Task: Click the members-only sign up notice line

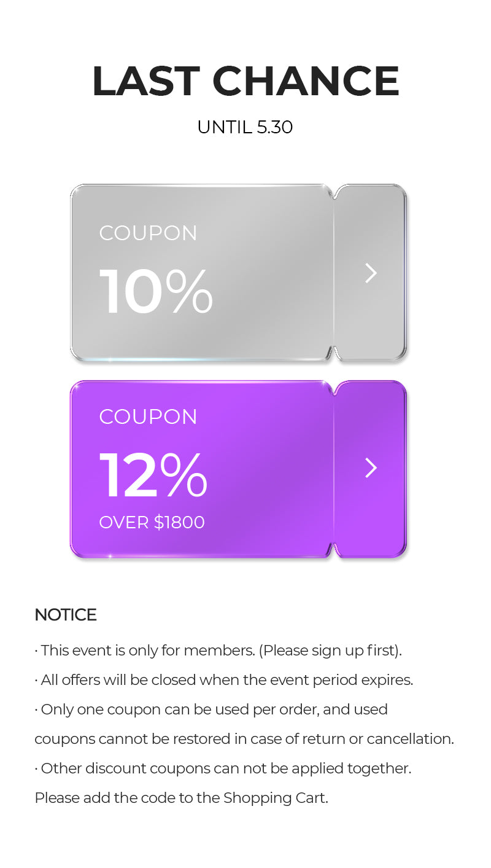Action: 218,651
